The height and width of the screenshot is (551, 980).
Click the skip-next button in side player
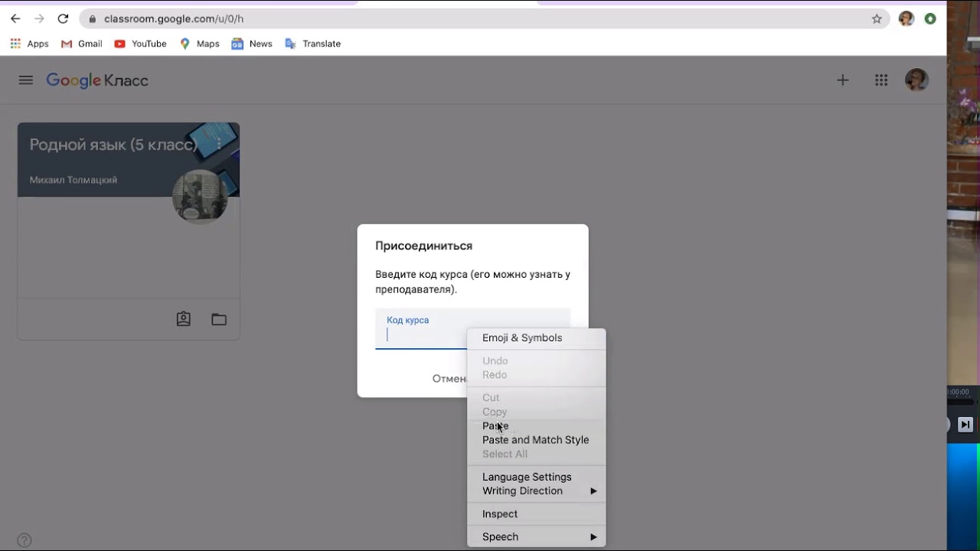[965, 425]
